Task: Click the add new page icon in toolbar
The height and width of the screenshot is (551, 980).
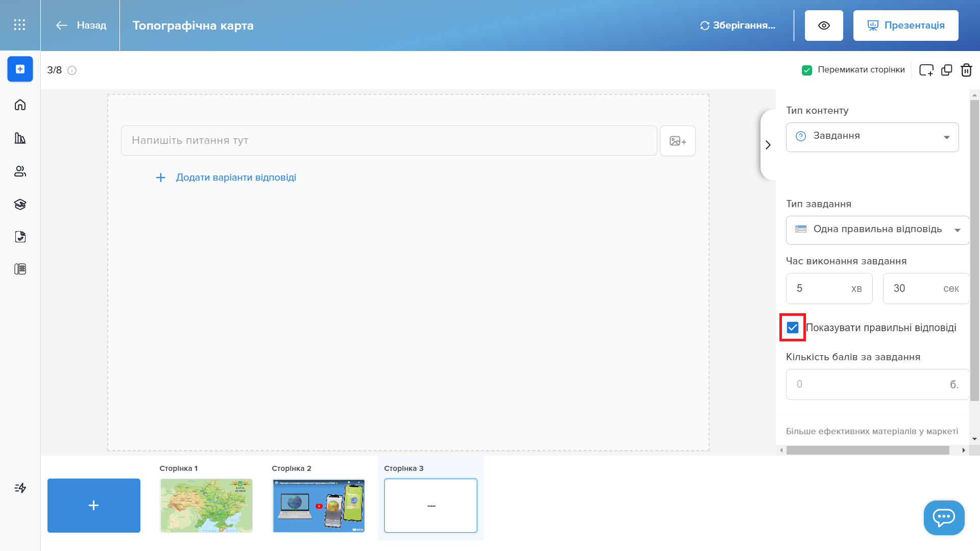Action: coord(926,70)
